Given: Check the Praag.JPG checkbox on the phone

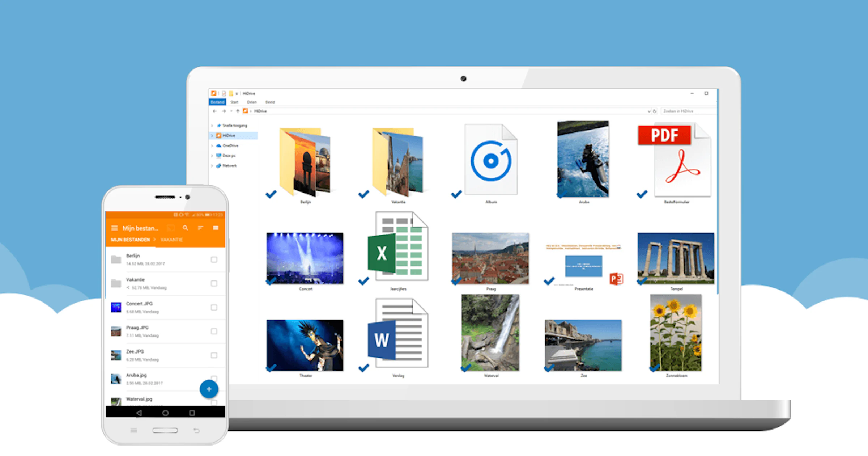Looking at the screenshot, I should 214,331.
